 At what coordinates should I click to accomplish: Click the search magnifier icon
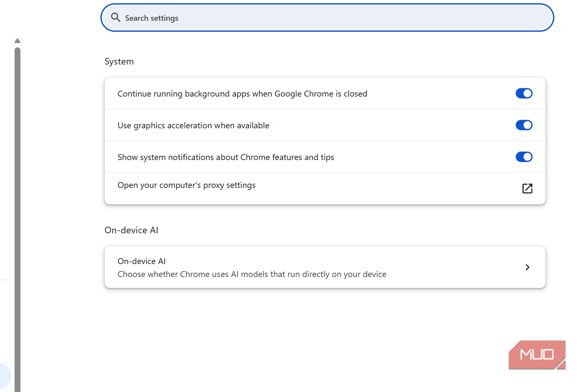click(115, 17)
